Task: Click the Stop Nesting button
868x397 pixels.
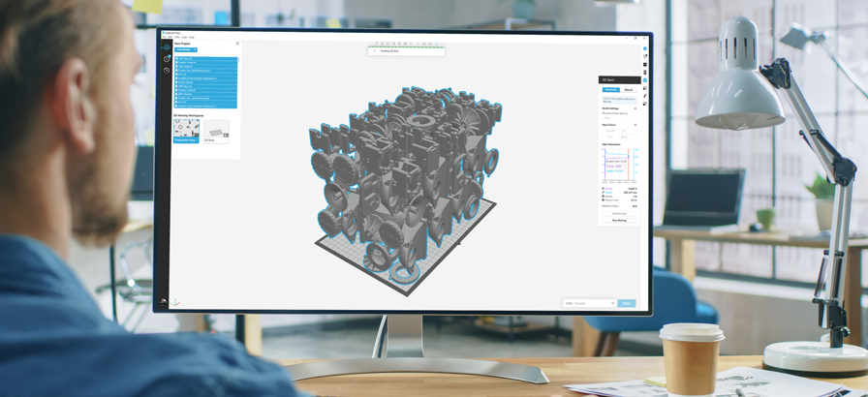Action: point(619,221)
